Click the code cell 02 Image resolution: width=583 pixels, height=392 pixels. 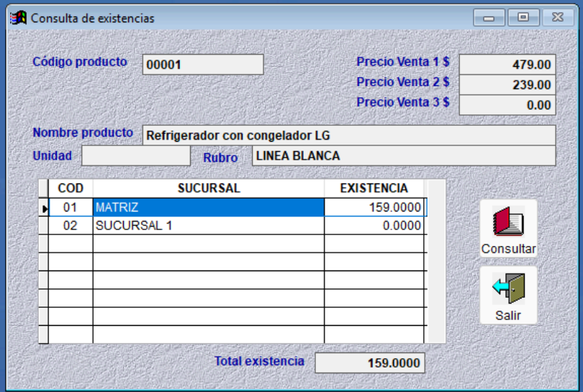pos(71,226)
